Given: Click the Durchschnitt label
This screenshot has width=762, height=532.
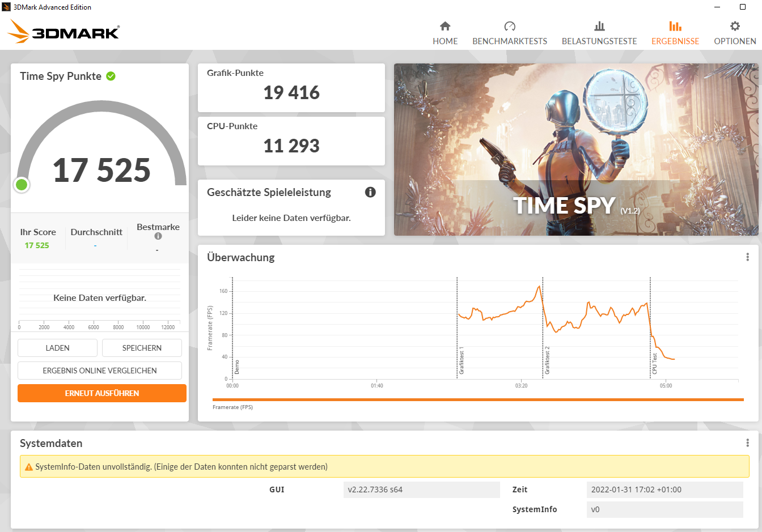Looking at the screenshot, I should coord(96,232).
